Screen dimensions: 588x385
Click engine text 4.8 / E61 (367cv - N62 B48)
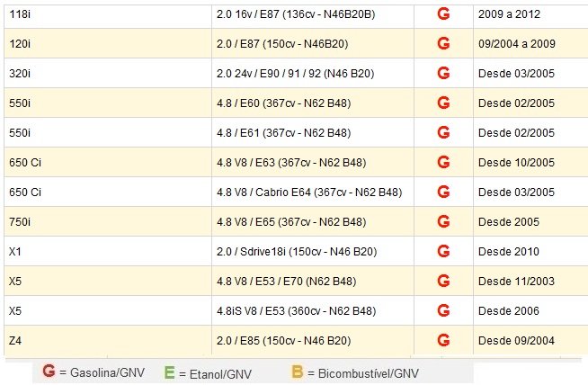pyautogui.click(x=283, y=133)
